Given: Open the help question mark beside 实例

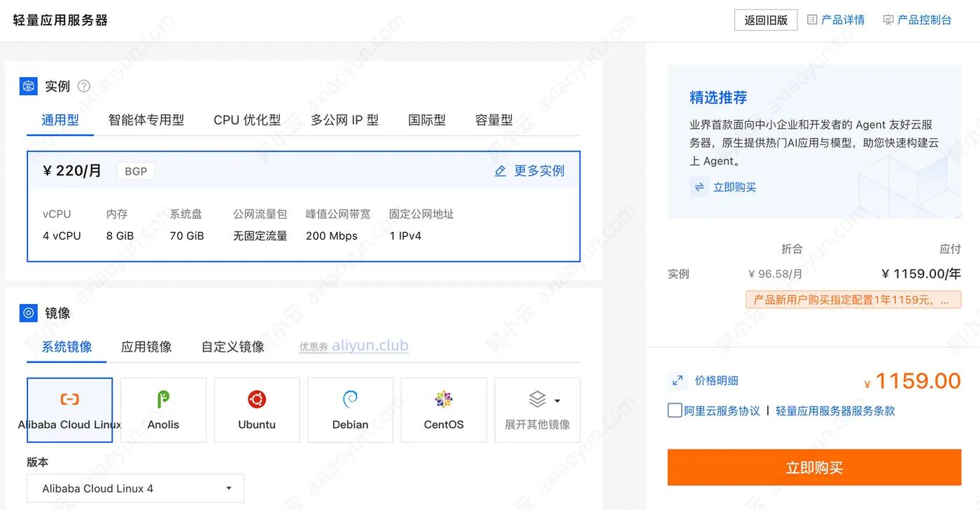Looking at the screenshot, I should click(x=84, y=86).
